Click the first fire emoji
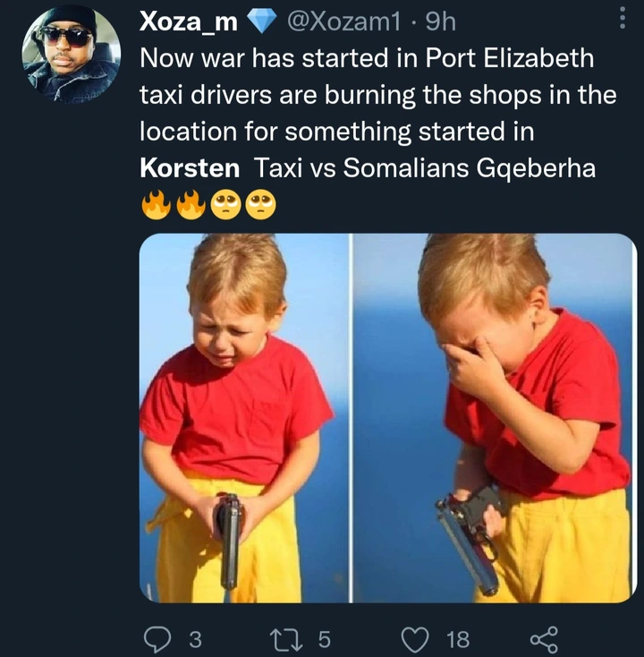 pyautogui.click(x=157, y=205)
